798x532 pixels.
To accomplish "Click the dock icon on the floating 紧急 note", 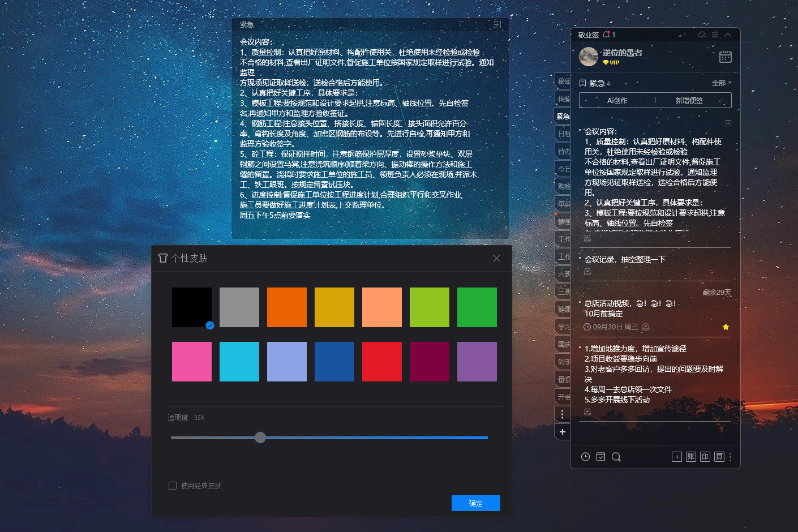I will tap(497, 24).
